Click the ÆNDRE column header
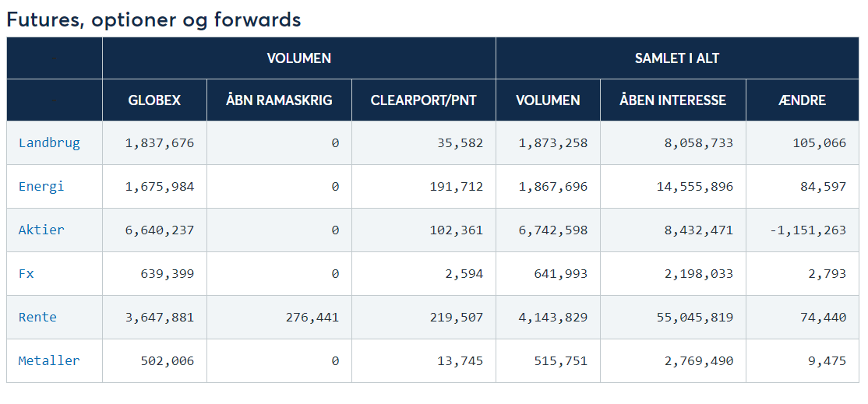 click(x=802, y=100)
